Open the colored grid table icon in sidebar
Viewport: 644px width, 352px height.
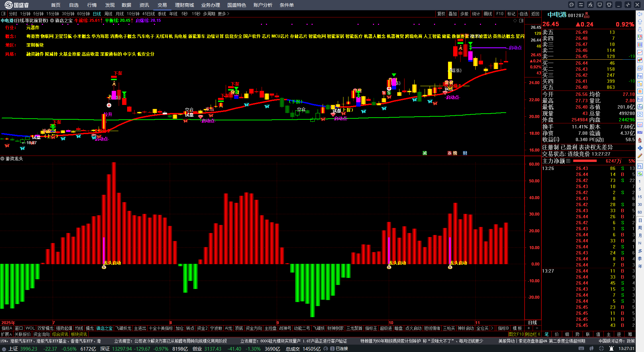pos(640,45)
